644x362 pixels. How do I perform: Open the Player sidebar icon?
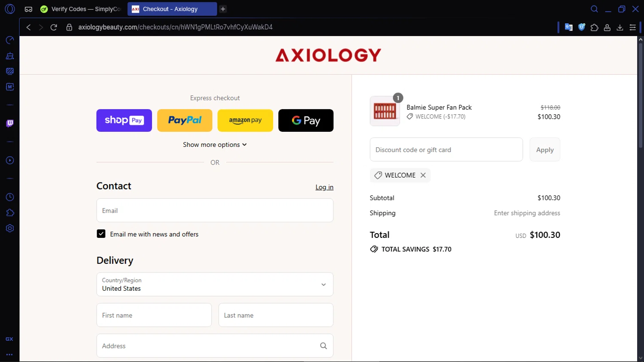[9, 161]
